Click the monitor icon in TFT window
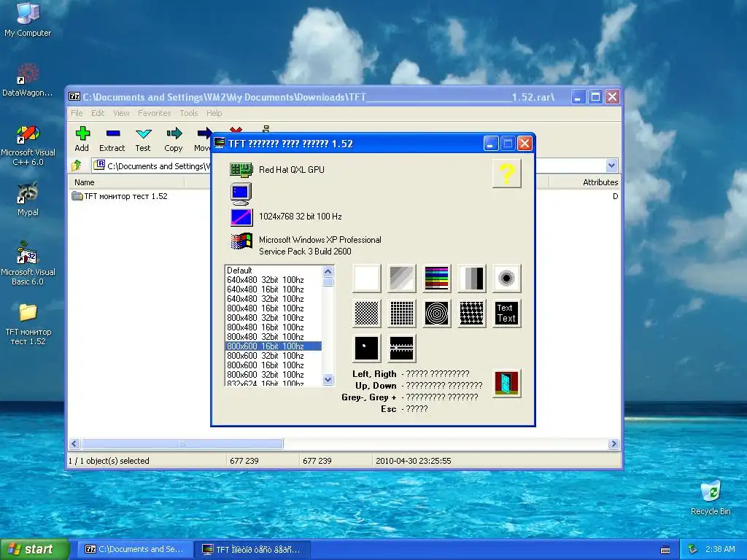 [x=241, y=193]
